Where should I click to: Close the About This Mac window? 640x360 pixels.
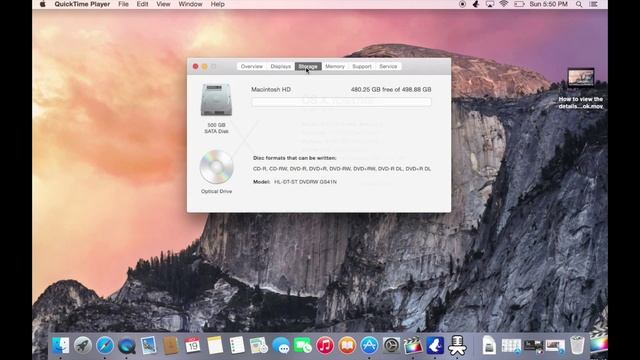pos(196,67)
